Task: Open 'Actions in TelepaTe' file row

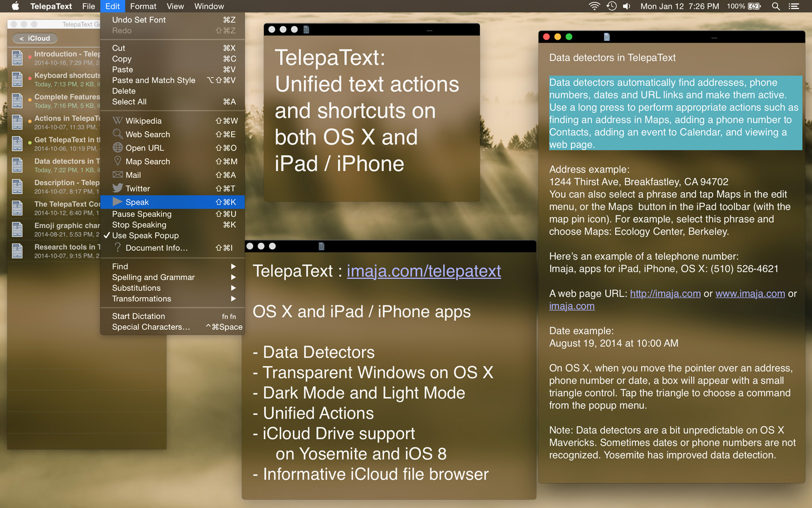Action: (54, 122)
